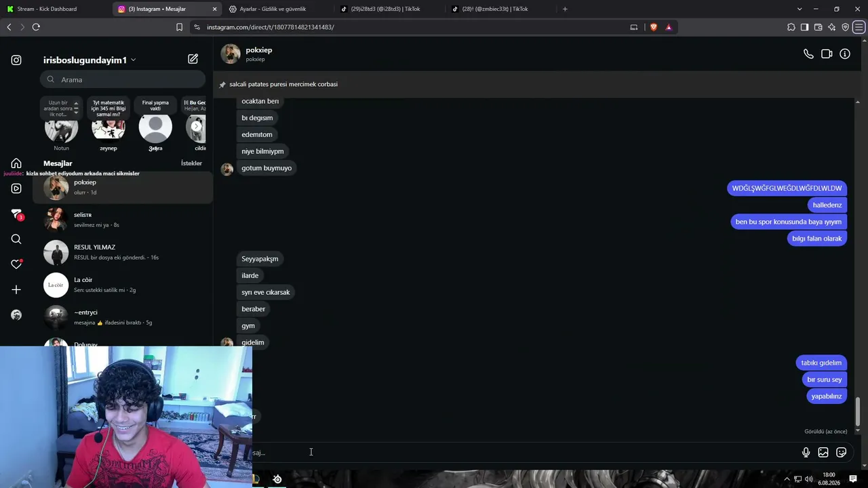Open the La cöir conversation
This screenshot has height=488, width=868.
[x=123, y=285]
